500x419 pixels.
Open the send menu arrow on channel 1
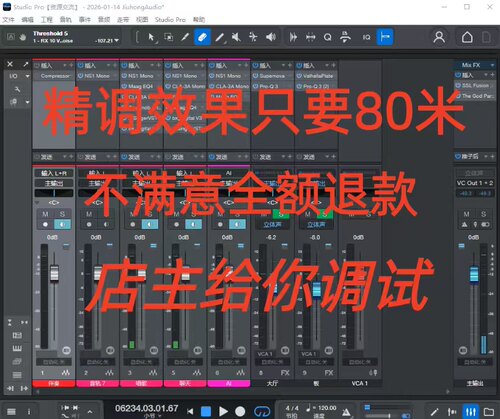(65, 157)
